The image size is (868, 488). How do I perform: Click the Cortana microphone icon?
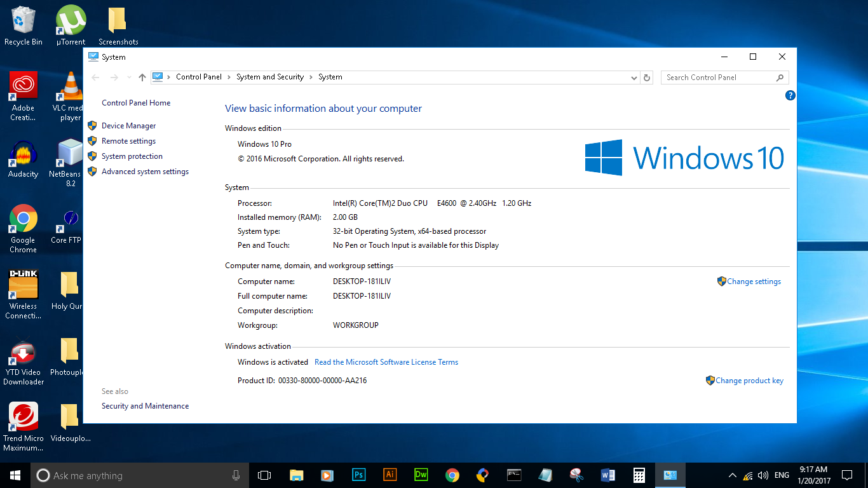tap(236, 475)
